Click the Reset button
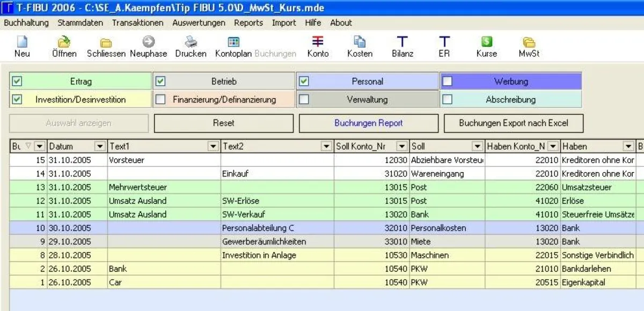 (x=224, y=123)
